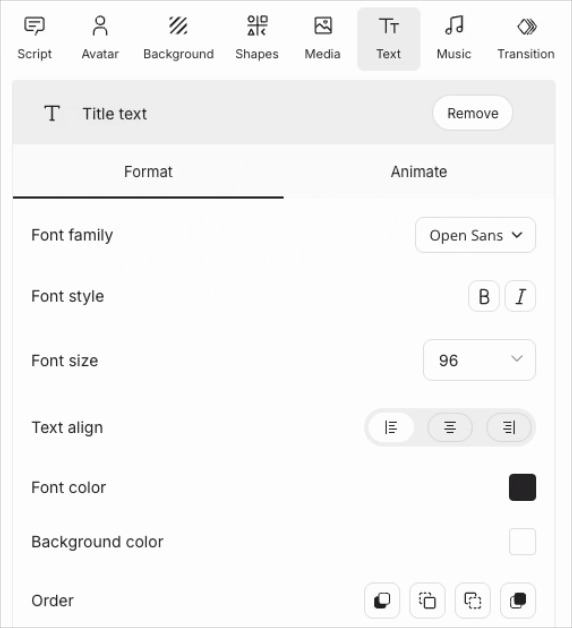Image resolution: width=572 pixels, height=628 pixels.
Task: Toggle italic font style
Action: (x=520, y=296)
